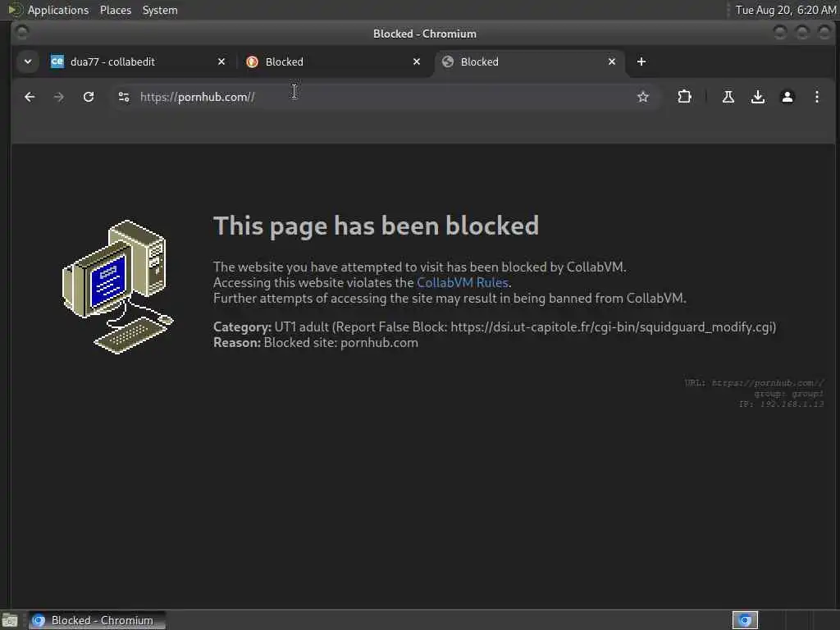This screenshot has width=840, height=630.
Task: Click the globe favicon on active tab
Action: [x=447, y=62]
